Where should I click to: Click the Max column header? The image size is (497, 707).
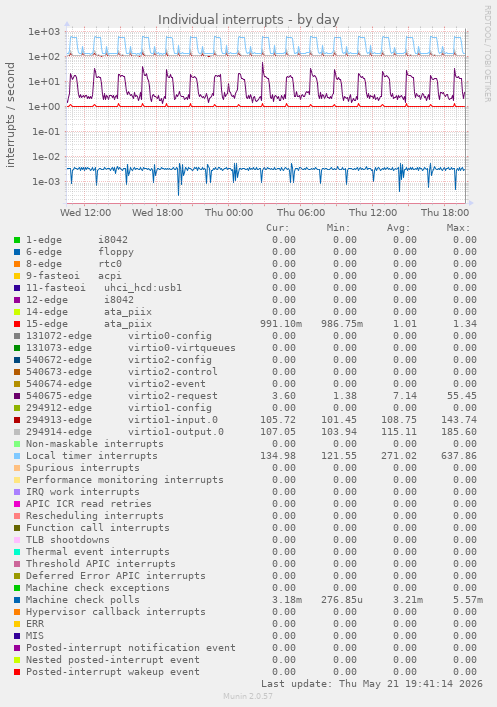pyautogui.click(x=458, y=228)
